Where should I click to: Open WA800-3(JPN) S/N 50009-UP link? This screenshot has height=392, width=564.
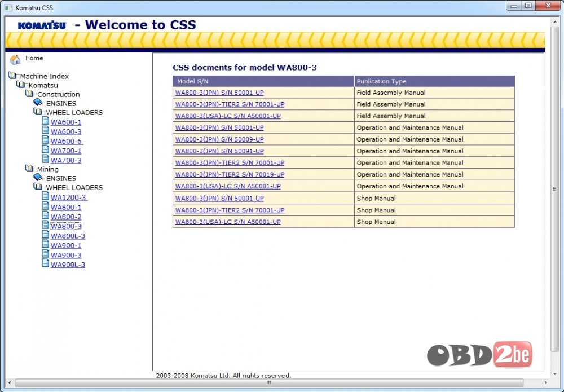click(219, 139)
